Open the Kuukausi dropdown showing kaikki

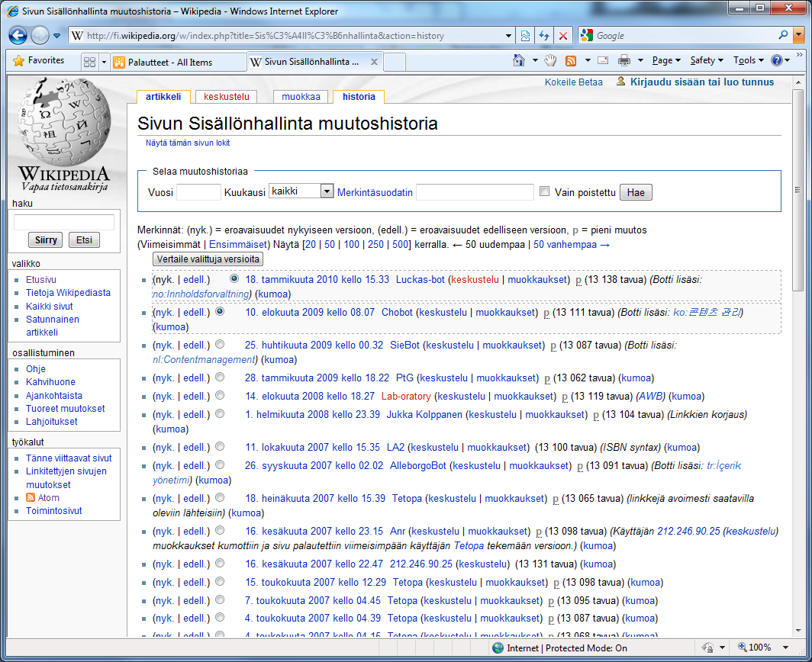tap(301, 191)
